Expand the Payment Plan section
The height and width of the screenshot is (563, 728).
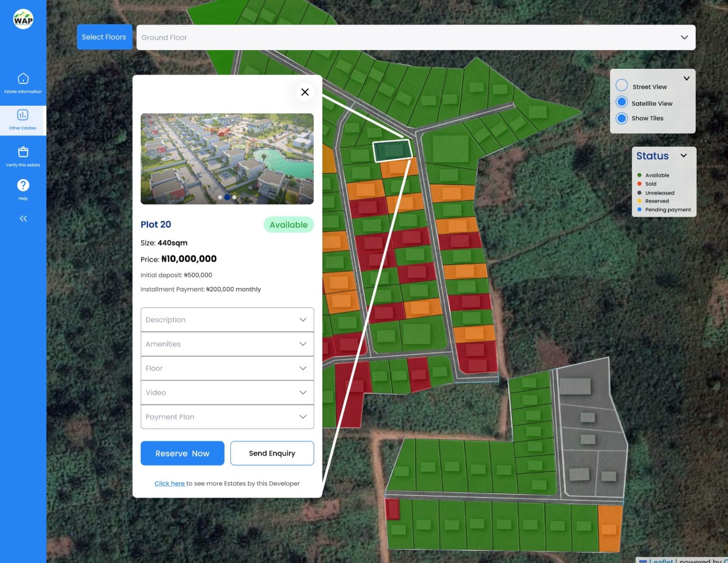point(227,417)
